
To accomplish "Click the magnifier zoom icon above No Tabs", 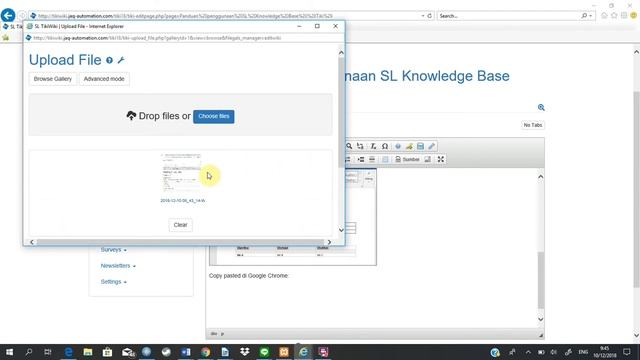I will click(541, 107).
